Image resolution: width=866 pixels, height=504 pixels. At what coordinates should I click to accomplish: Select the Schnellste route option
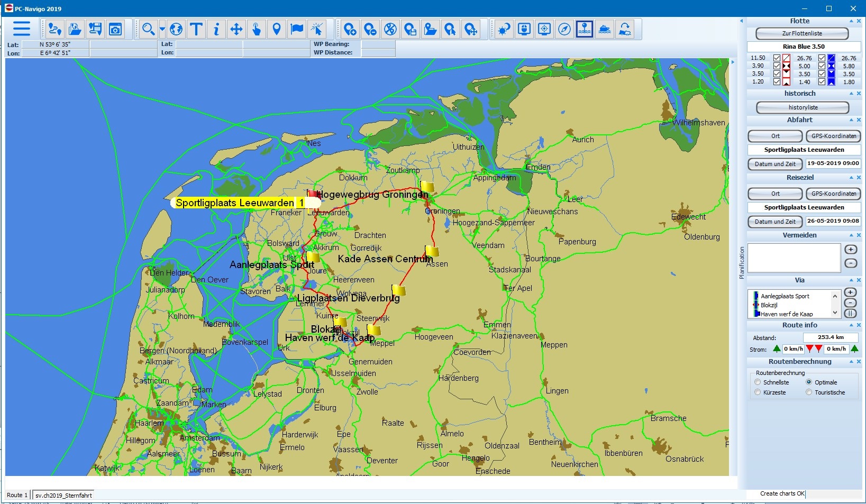[758, 382]
